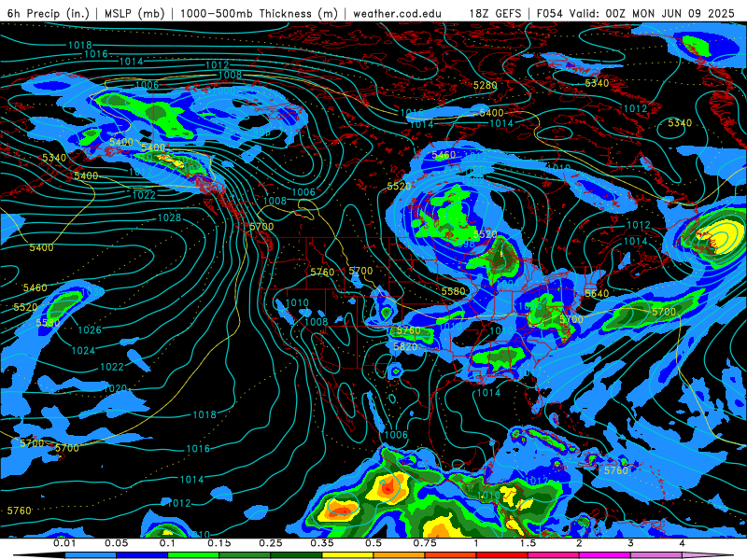Click the '18Z GEFS' model run label

point(495,13)
